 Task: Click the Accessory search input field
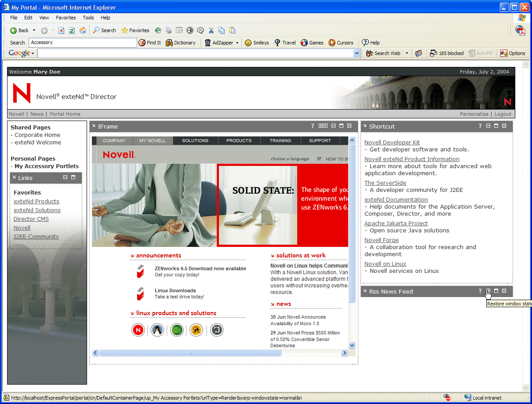coord(83,43)
